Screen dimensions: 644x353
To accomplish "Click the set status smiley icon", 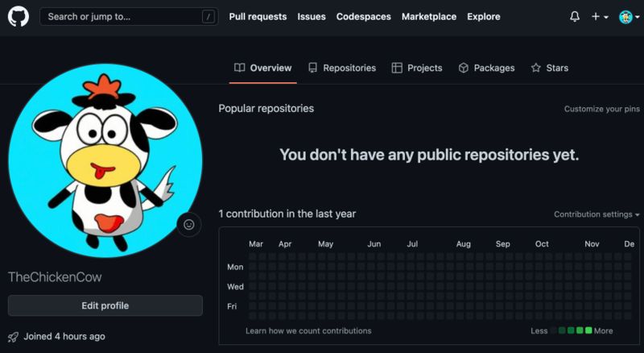I will click(189, 225).
